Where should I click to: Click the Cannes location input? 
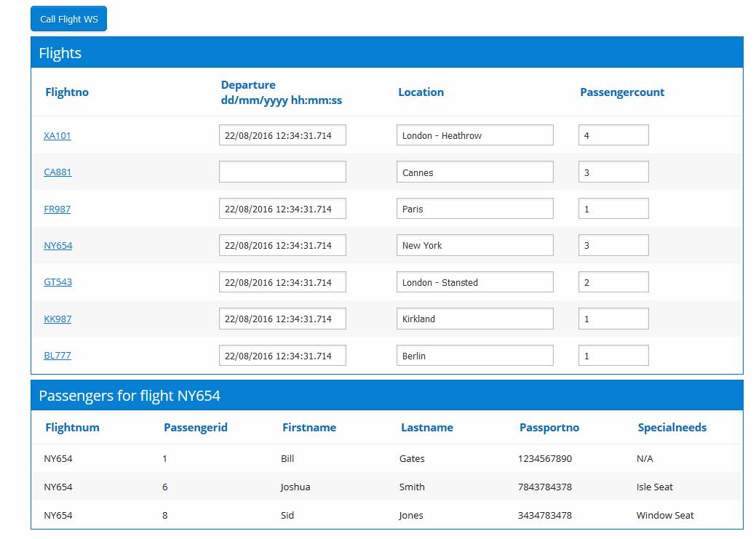[474, 172]
